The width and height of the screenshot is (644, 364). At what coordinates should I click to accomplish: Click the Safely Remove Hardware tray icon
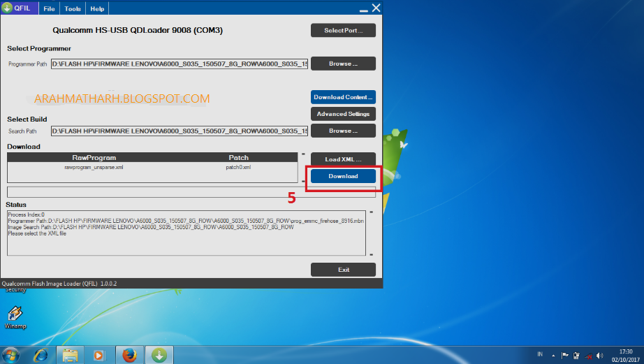pos(576,356)
